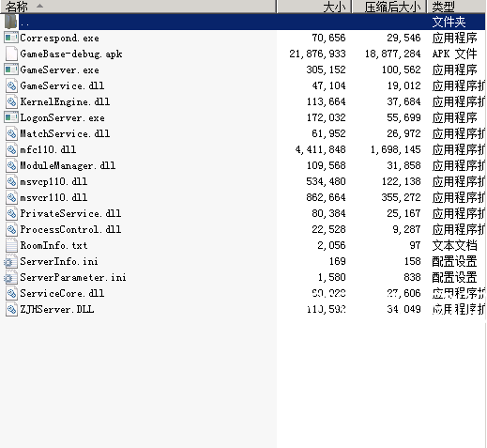Select the msvcr110.dll row
Image resolution: width=487 pixels, height=448 pixels.
pos(243,197)
